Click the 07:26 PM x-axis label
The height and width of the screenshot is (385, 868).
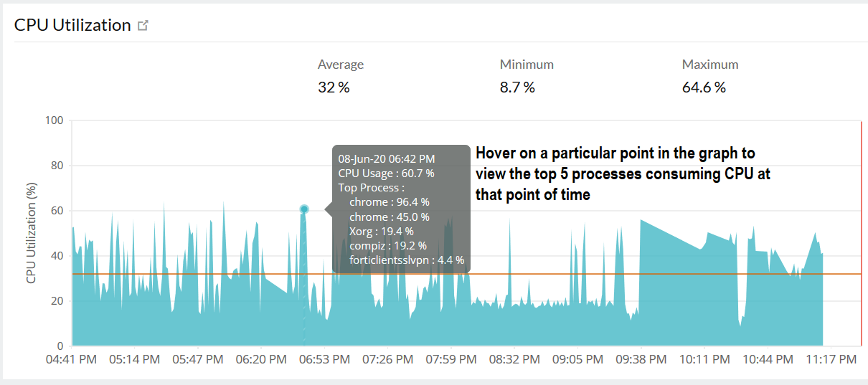[x=387, y=358]
